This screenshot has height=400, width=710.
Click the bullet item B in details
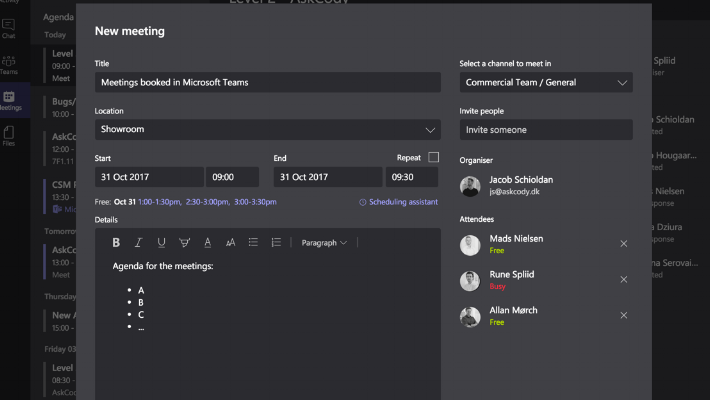pyautogui.click(x=141, y=303)
